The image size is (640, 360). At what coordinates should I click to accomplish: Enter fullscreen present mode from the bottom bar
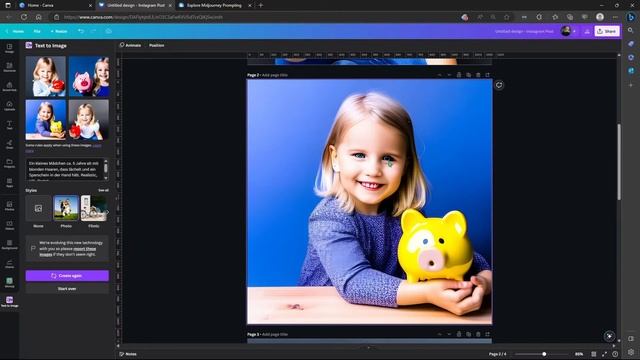tap(604, 354)
